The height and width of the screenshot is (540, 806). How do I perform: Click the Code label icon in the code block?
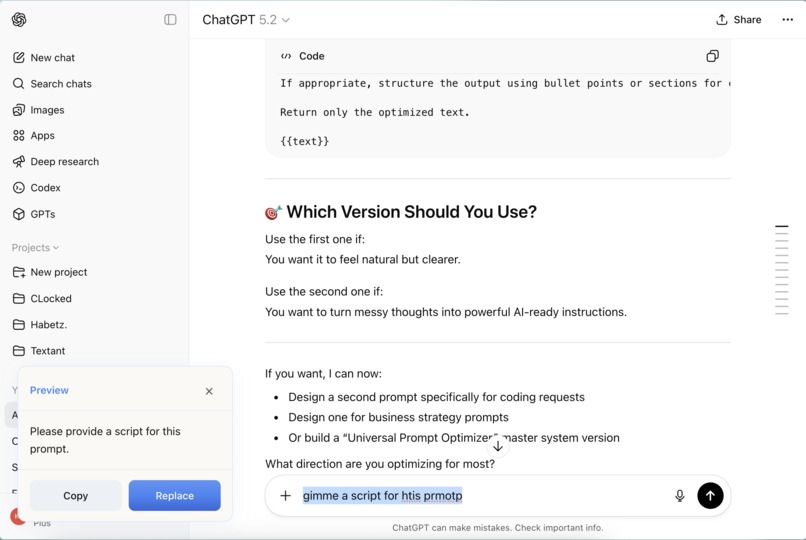coord(286,56)
